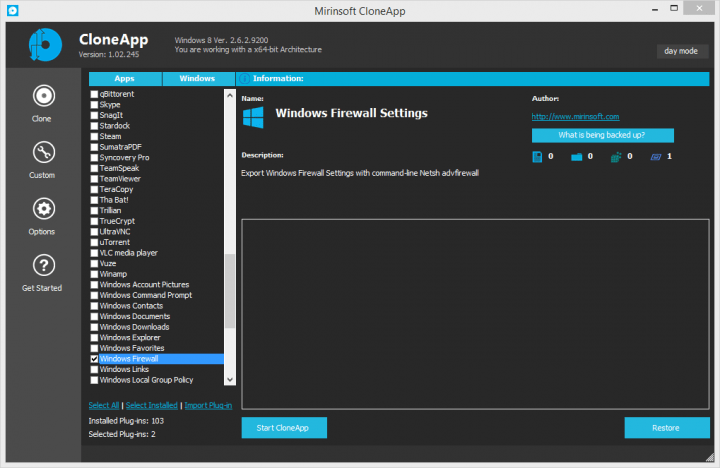Select the UltraVNC list entry

pos(115,231)
